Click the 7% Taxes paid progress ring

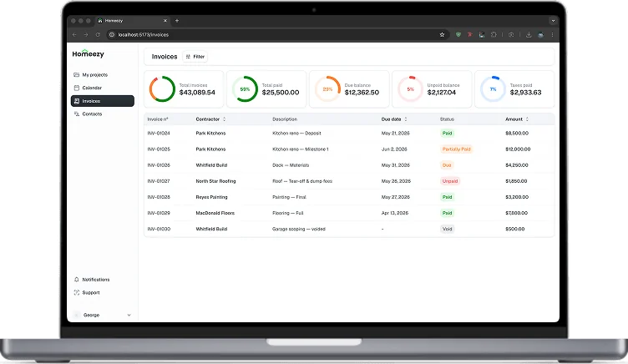click(493, 88)
